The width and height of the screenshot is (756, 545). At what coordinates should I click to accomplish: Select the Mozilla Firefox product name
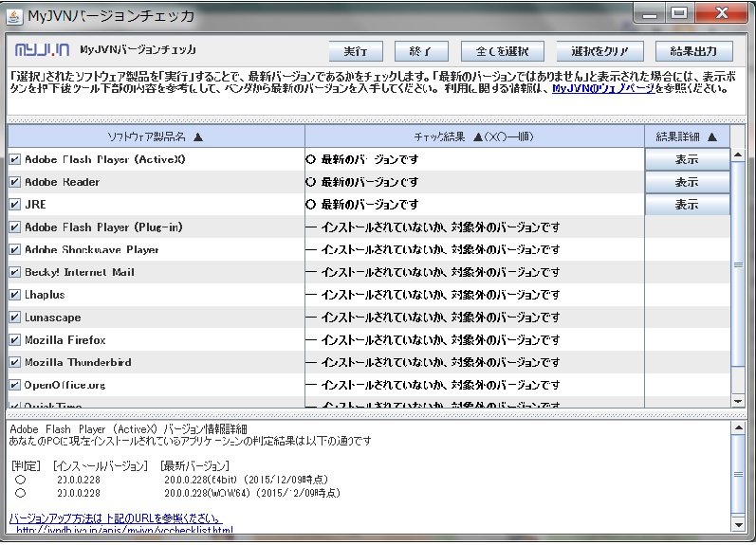[65, 339]
